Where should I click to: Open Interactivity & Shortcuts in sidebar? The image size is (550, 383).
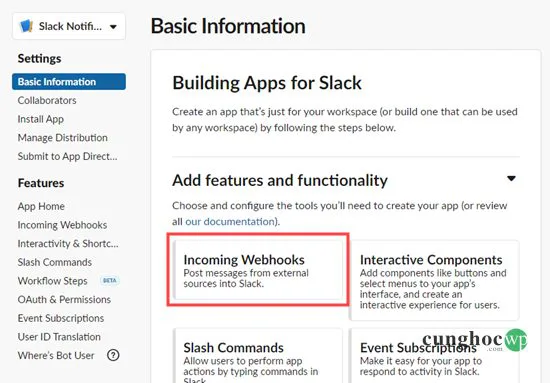point(68,243)
